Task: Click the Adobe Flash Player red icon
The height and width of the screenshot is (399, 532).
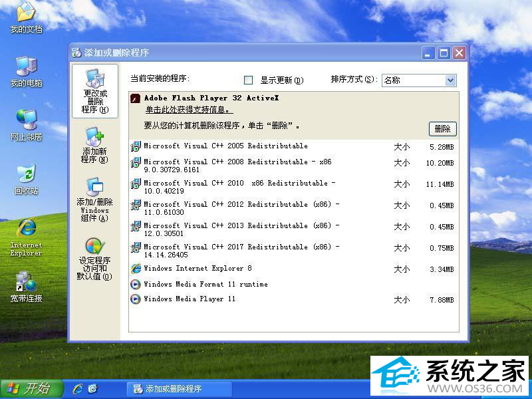Action: tap(136, 98)
